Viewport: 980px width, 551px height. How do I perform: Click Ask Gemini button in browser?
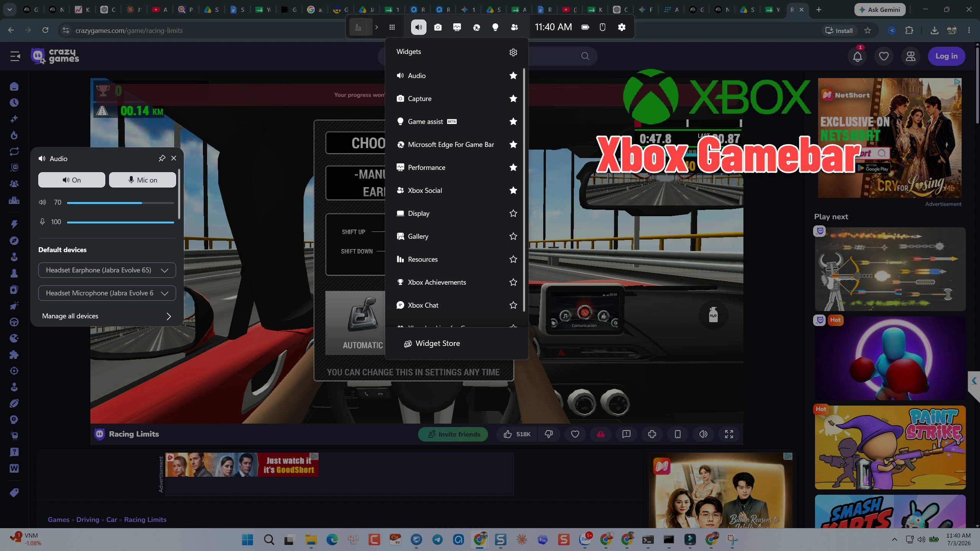(880, 10)
